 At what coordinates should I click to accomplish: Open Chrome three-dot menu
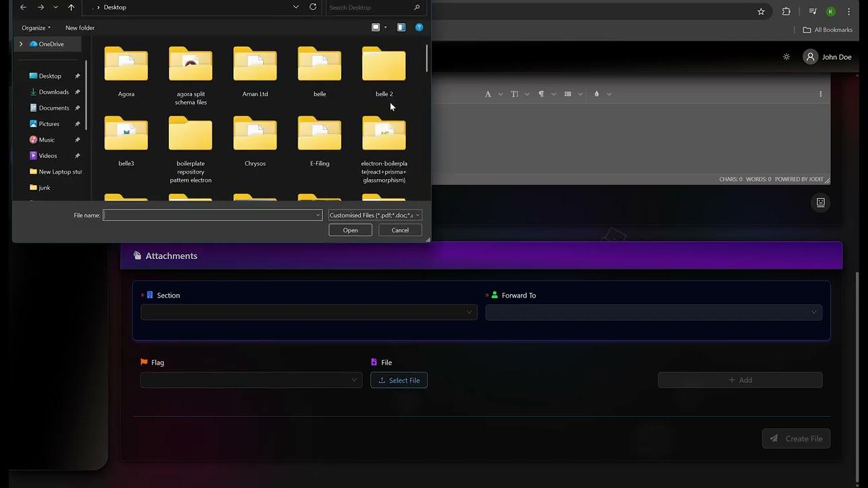tap(849, 12)
